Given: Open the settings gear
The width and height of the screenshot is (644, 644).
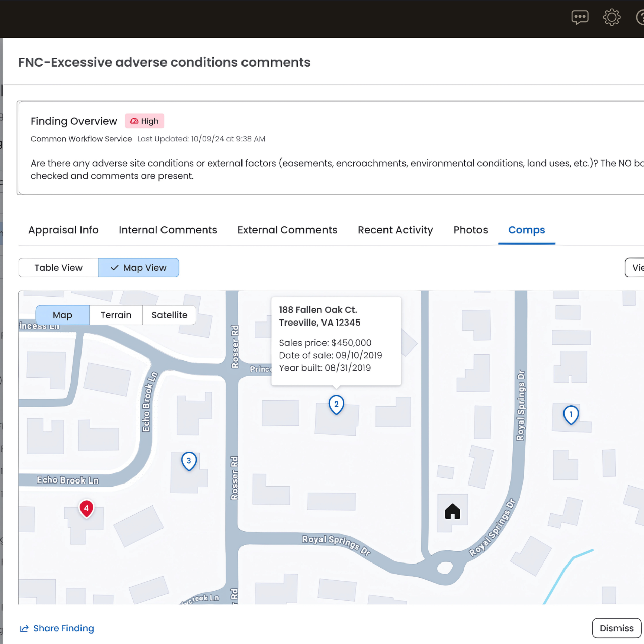Looking at the screenshot, I should point(612,17).
